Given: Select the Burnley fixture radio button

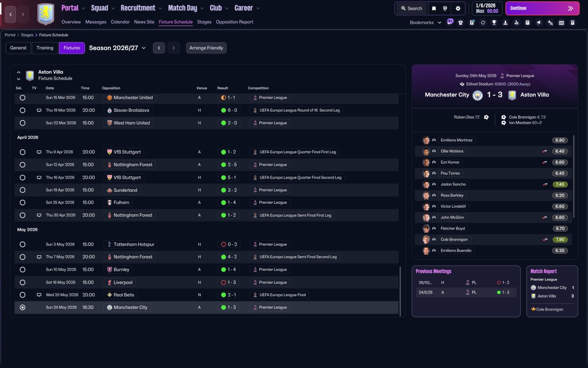Looking at the screenshot, I should tap(23, 270).
